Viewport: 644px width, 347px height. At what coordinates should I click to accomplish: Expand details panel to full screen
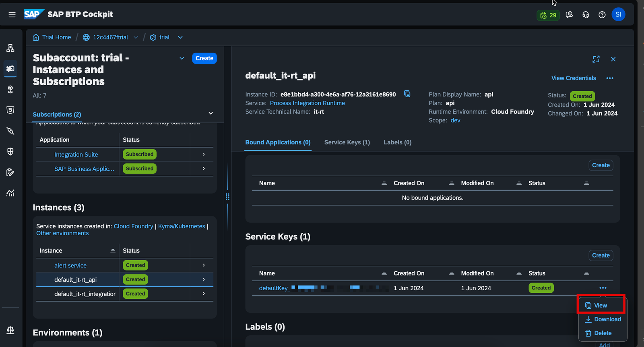point(596,59)
